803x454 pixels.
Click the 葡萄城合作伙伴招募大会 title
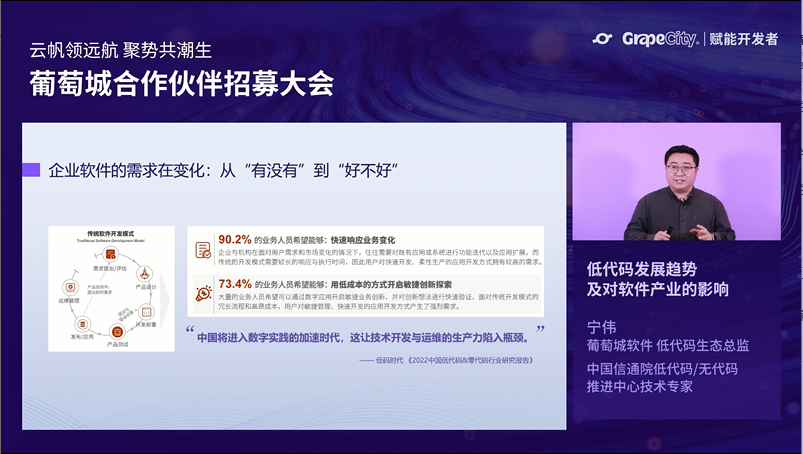point(182,83)
